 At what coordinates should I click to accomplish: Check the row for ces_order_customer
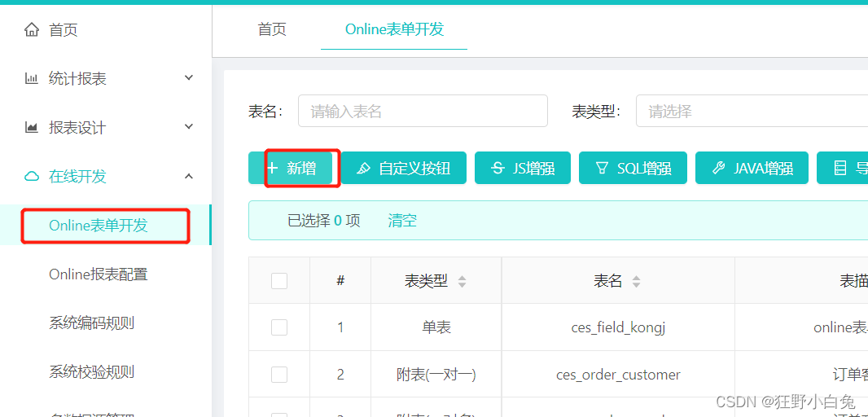point(279,375)
